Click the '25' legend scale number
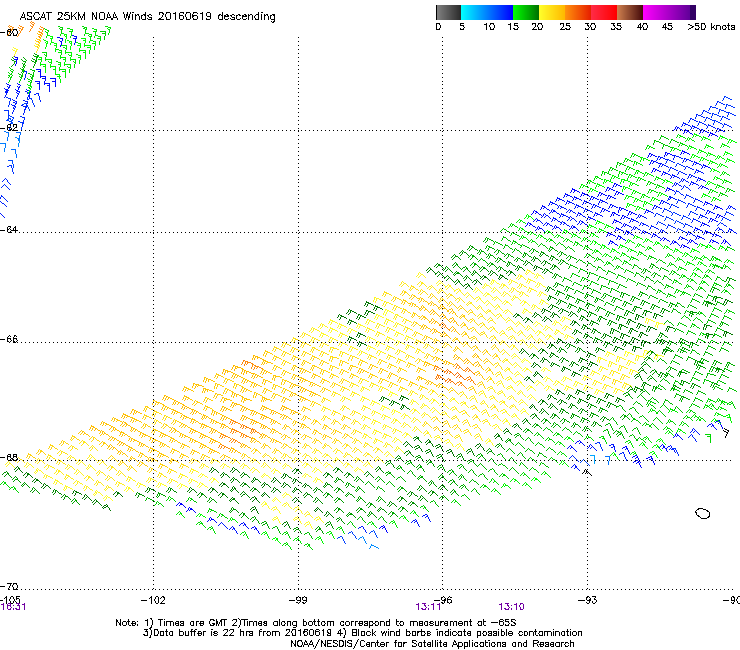 [565, 27]
